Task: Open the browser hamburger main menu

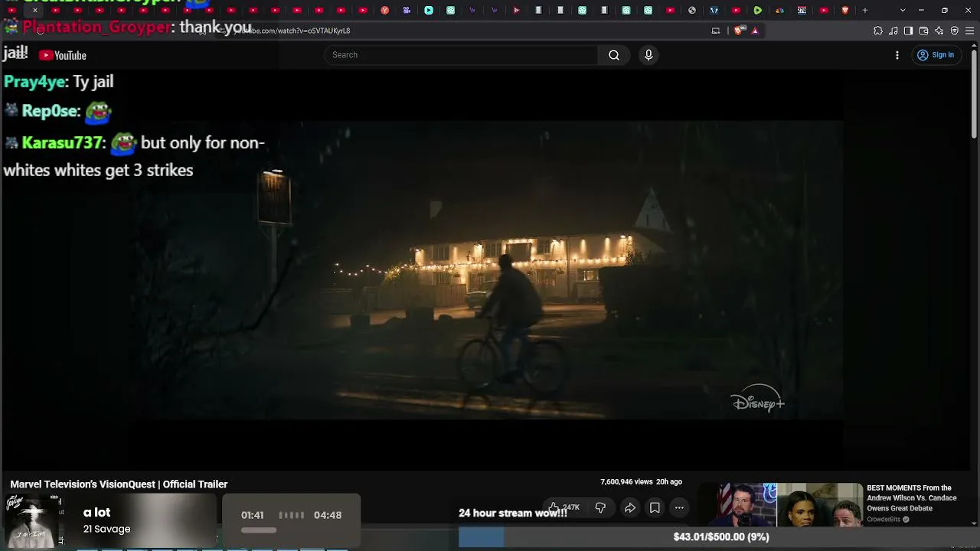Action: click(970, 31)
